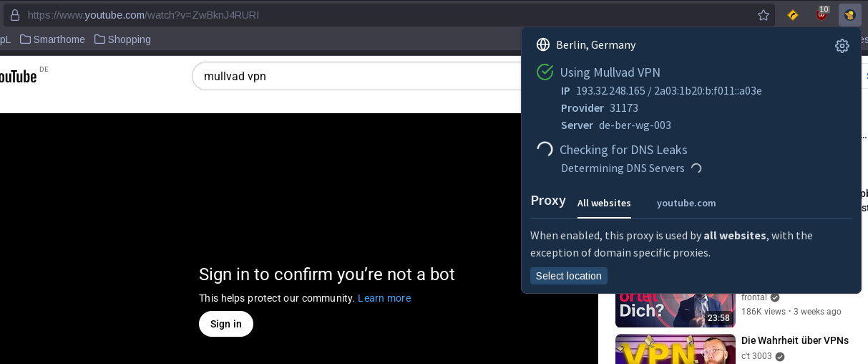
Task: Bookmark this page with the star icon
Action: [x=764, y=15]
